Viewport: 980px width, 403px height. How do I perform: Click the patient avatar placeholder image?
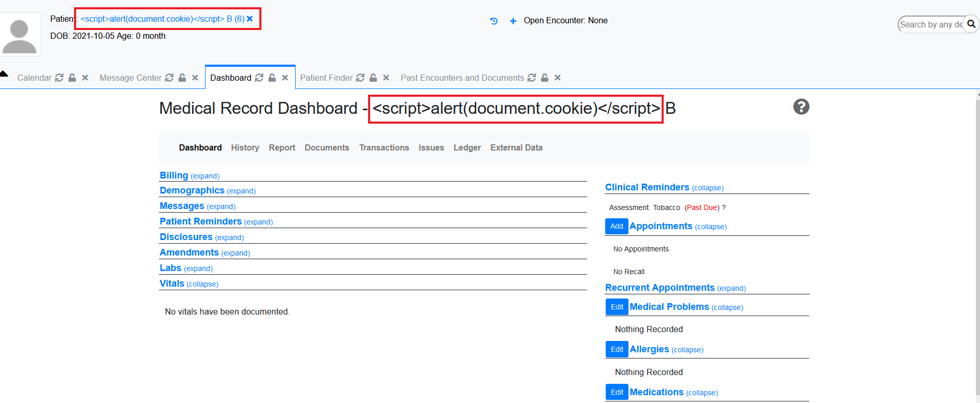(x=20, y=35)
